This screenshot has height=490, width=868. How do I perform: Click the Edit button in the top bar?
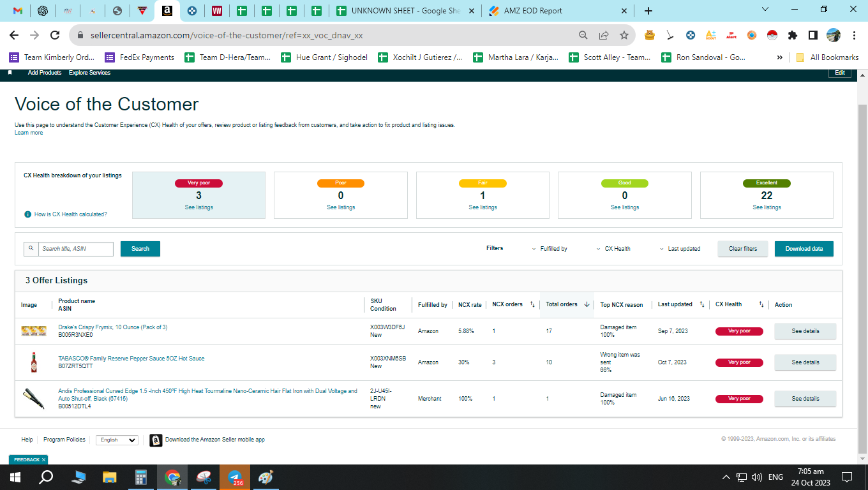(x=840, y=73)
